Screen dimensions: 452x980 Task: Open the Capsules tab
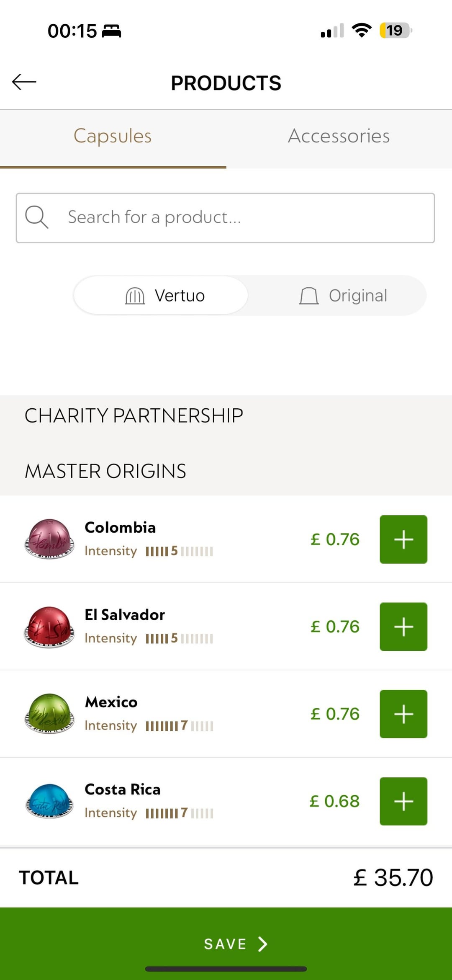click(x=113, y=136)
